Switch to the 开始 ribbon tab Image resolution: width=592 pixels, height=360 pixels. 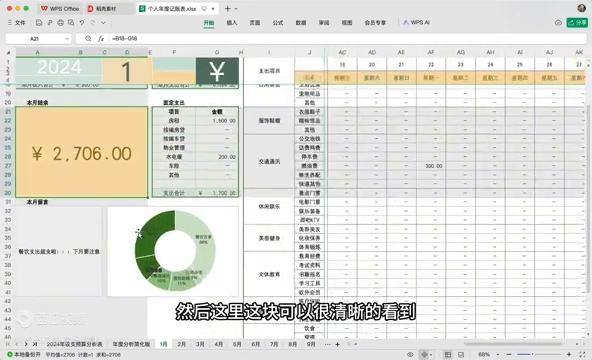[209, 23]
